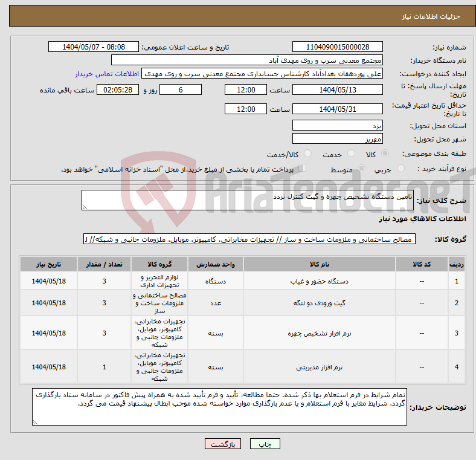Image resolution: width=476 pixels, height=460 pixels.
Task: Click the delivery city field مهریز
Action: click(337, 138)
